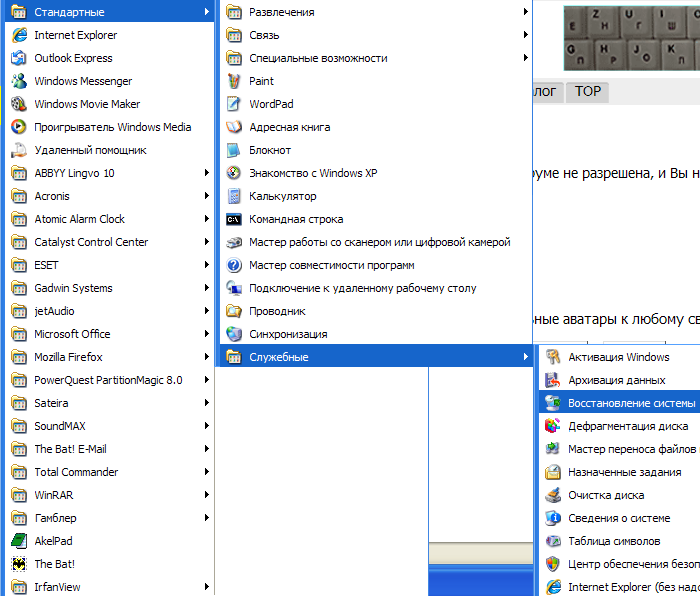Click the Сведения о системе info icon
700x596 pixels.
click(553, 518)
